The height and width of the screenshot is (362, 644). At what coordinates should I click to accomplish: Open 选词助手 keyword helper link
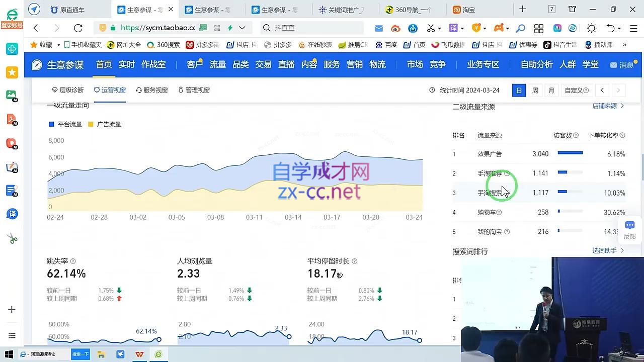[x=608, y=250]
